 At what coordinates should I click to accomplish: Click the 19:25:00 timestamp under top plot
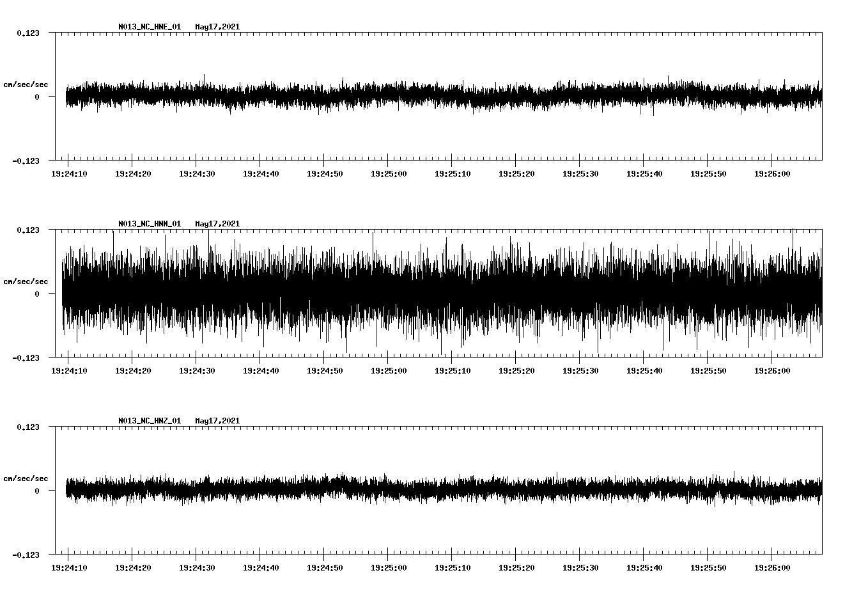(390, 173)
